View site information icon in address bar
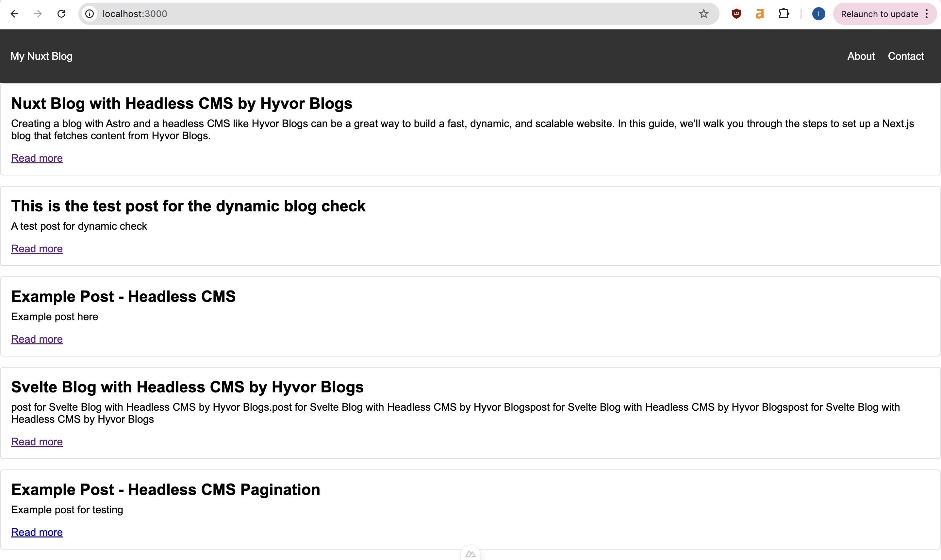Screen dimensions: 941x560 click(90, 14)
